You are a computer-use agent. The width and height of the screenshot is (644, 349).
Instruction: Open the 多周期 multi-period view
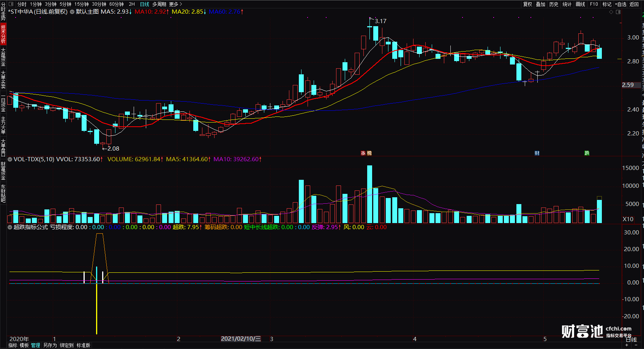click(159, 4)
